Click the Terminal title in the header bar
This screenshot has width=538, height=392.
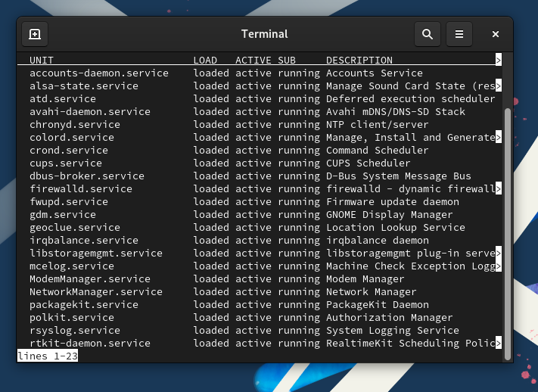pos(264,34)
